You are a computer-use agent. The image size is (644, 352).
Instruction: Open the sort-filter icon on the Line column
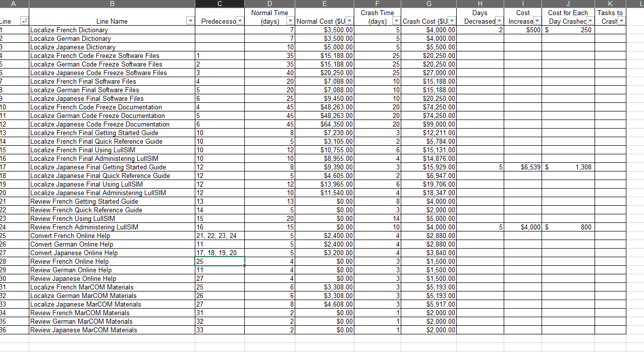pyautogui.click(x=24, y=21)
